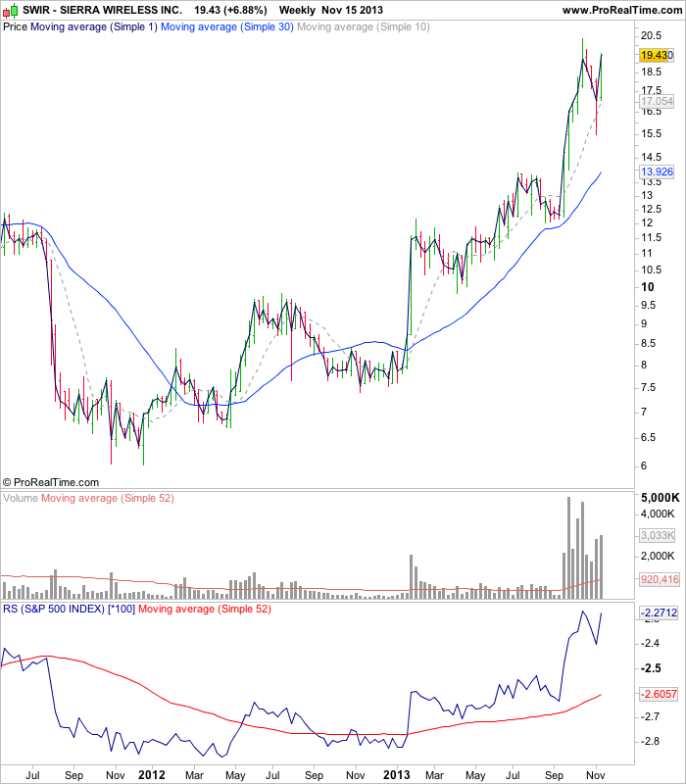Click the 19.43 (+6.88%) price change text
This screenshot has height=784, width=686.
click(x=230, y=10)
